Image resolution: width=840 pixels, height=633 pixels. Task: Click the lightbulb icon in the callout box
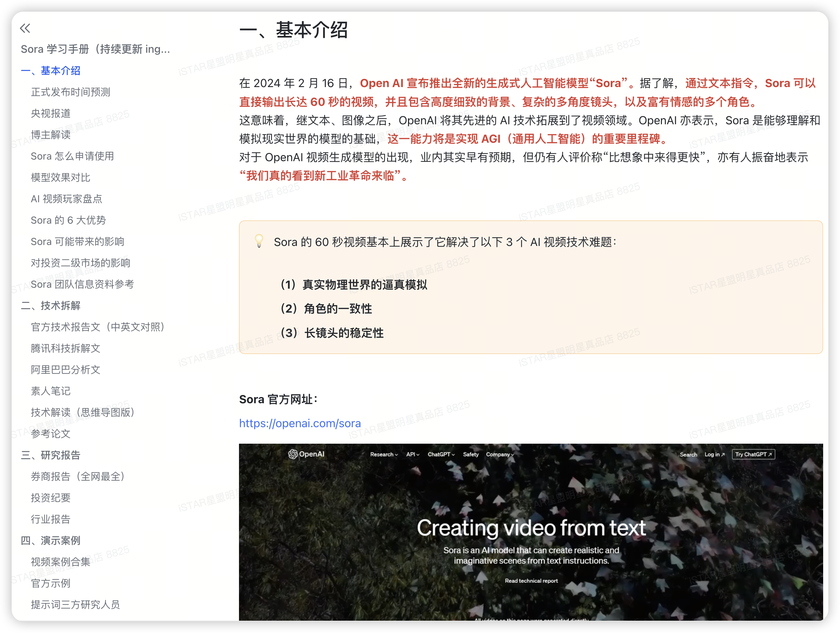[x=259, y=241]
